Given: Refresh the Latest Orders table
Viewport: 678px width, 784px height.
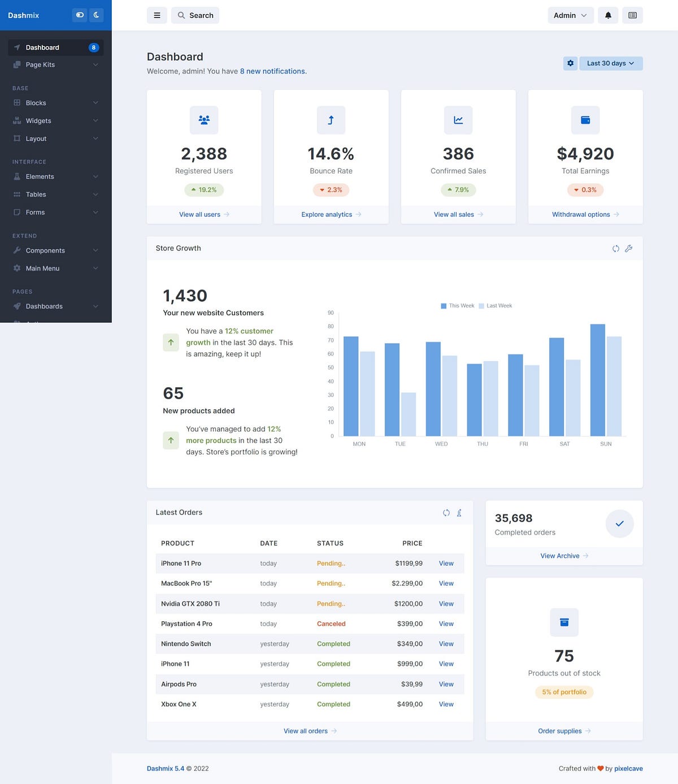Looking at the screenshot, I should pos(446,513).
